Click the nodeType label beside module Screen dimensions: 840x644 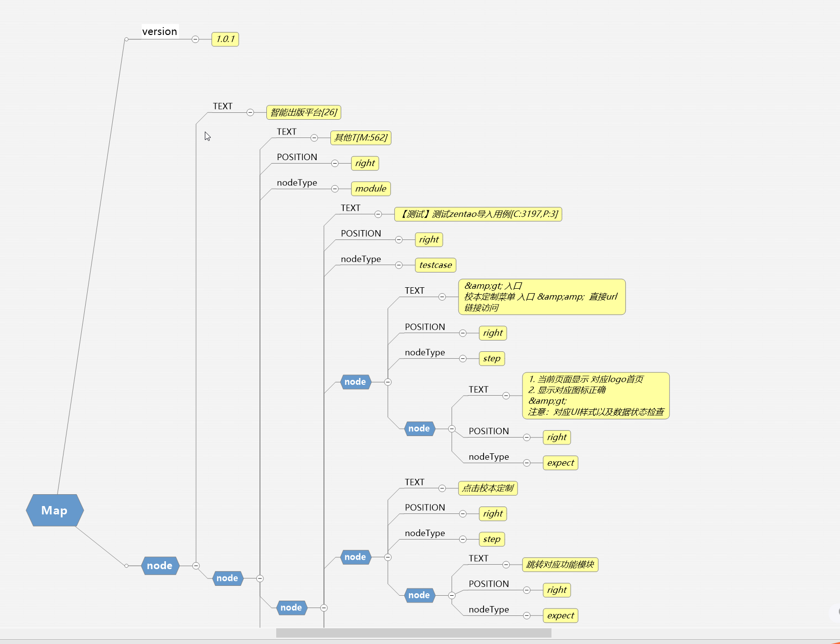click(x=297, y=183)
